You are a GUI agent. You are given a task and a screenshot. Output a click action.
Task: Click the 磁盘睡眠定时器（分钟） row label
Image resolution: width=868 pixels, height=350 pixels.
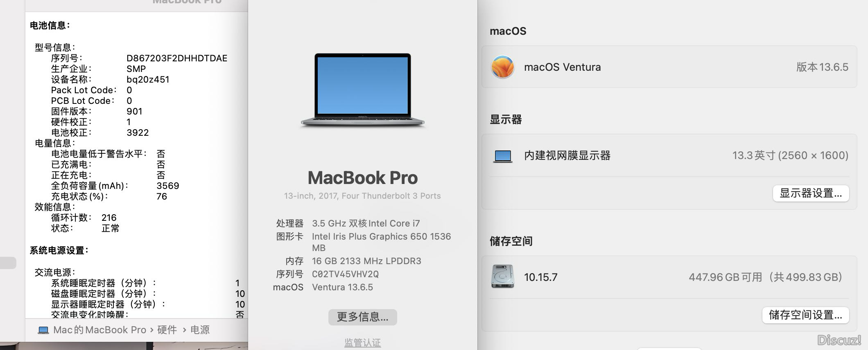pos(104,294)
